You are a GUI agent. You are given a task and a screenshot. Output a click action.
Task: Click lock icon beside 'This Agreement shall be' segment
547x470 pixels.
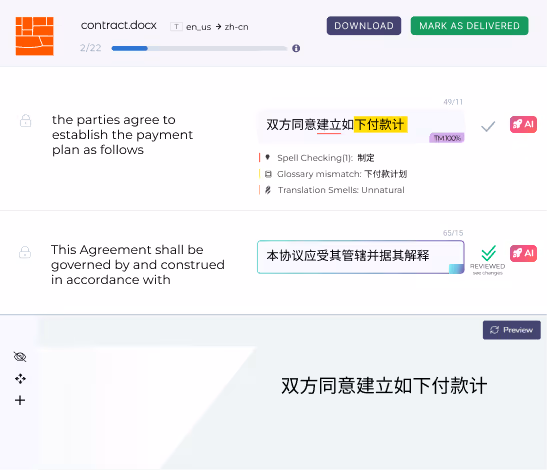click(x=25, y=252)
